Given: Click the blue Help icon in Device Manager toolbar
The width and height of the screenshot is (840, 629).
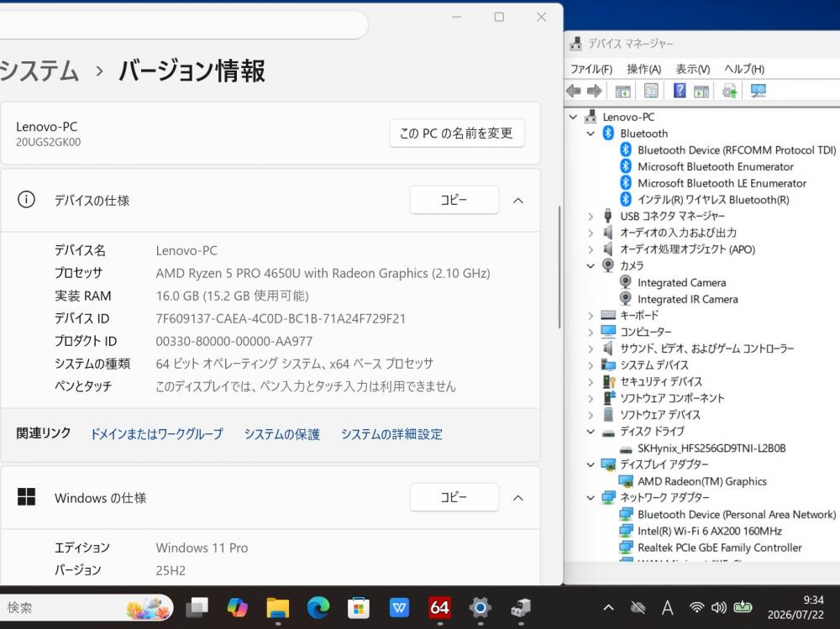Looking at the screenshot, I should tap(680, 91).
